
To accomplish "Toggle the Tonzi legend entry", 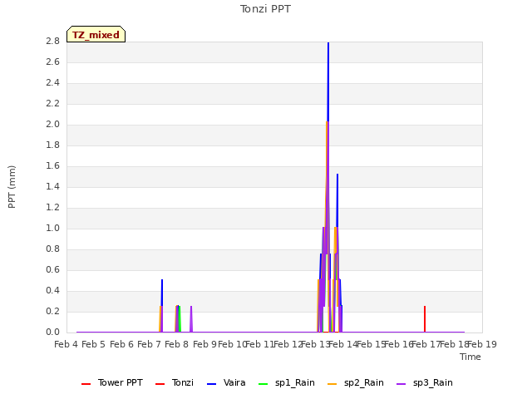I will 175,382.
